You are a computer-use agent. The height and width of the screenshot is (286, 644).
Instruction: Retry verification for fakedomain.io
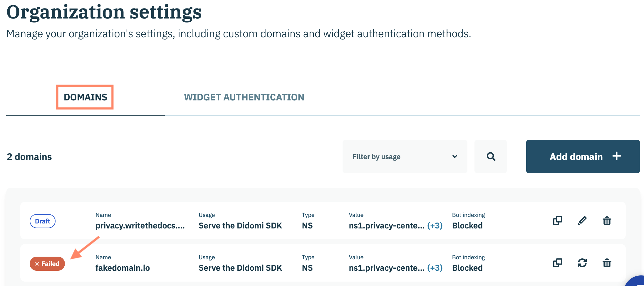point(582,263)
